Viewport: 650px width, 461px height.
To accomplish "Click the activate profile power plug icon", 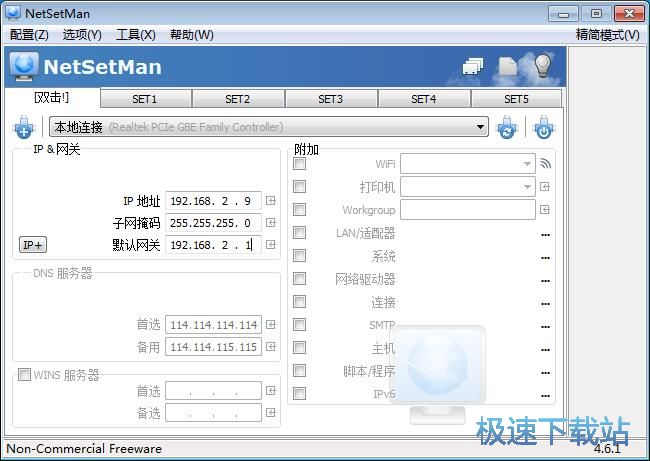I will point(543,127).
